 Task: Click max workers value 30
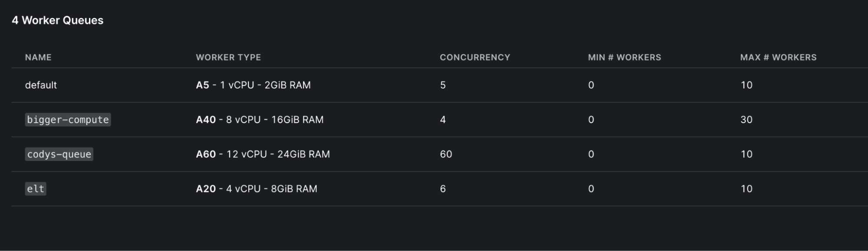click(x=746, y=120)
